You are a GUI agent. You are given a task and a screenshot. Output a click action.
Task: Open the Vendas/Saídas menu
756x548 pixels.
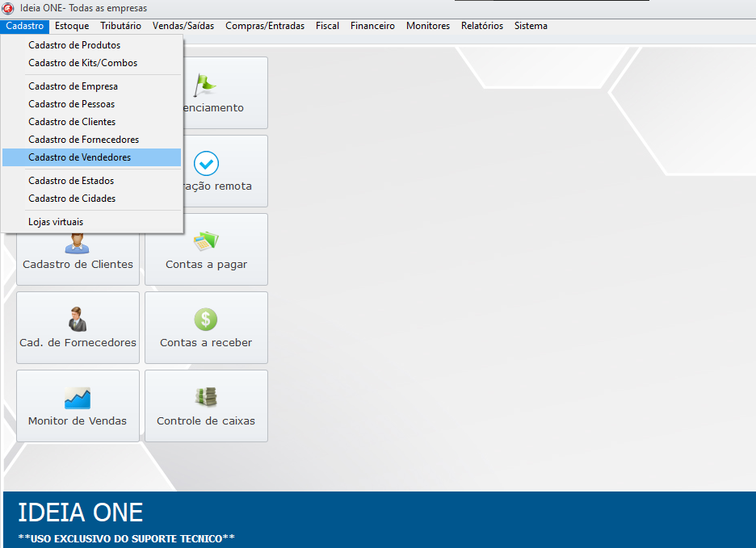point(183,26)
